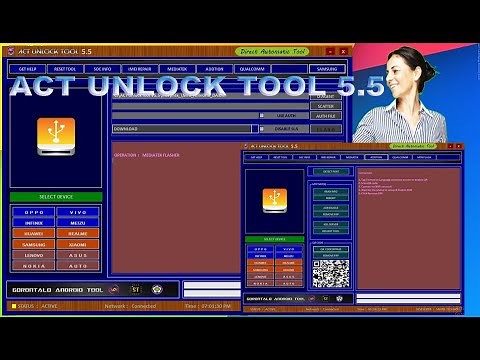Image resolution: width=480 pixels, height=360 pixels.
Task: Open the ADDITION tab in the large window
Action: (214, 69)
